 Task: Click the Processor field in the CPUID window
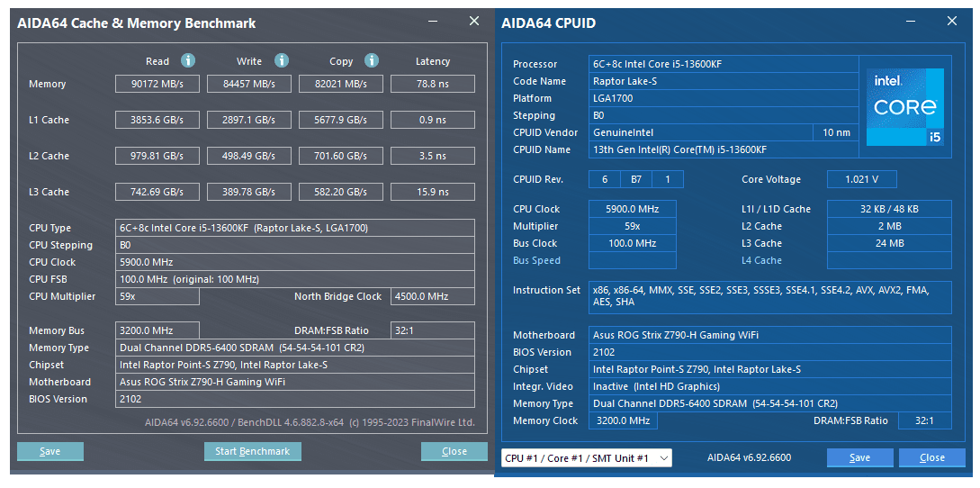(x=724, y=64)
